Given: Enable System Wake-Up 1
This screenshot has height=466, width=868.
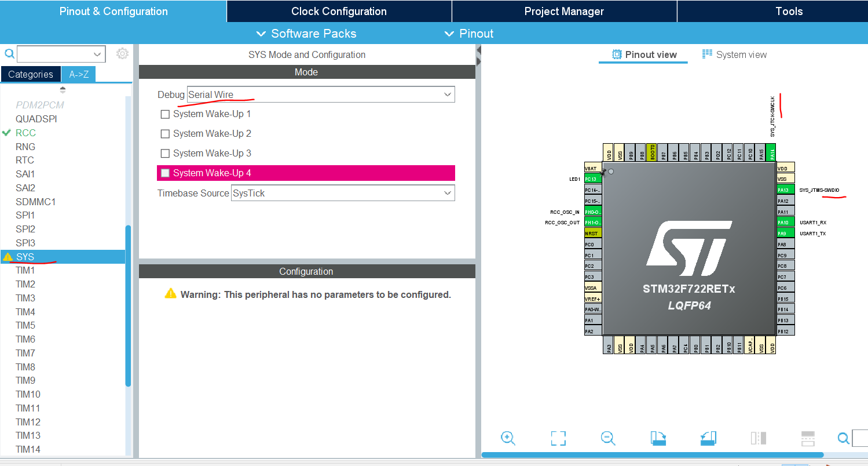Looking at the screenshot, I should point(164,114).
